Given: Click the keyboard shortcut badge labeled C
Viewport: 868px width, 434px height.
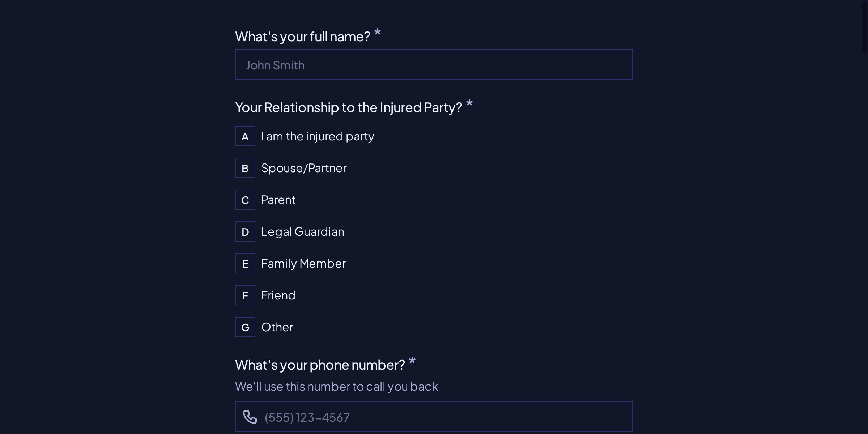Looking at the screenshot, I should tap(245, 200).
